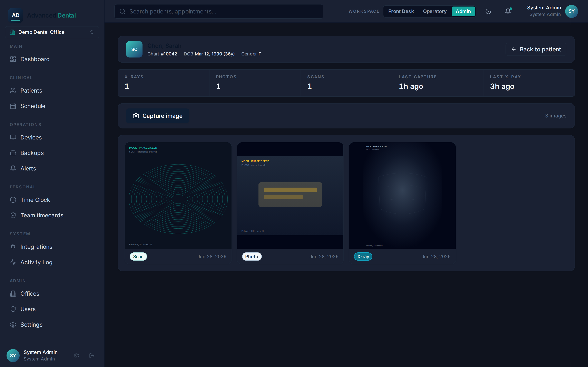Switch workspace to Front Desk
Screen dimensions: 588x367
401,11
